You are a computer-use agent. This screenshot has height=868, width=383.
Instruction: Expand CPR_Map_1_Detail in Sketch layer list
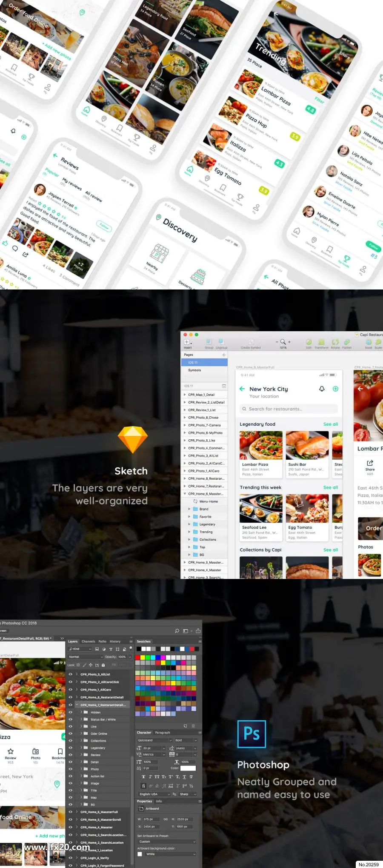coord(185,395)
